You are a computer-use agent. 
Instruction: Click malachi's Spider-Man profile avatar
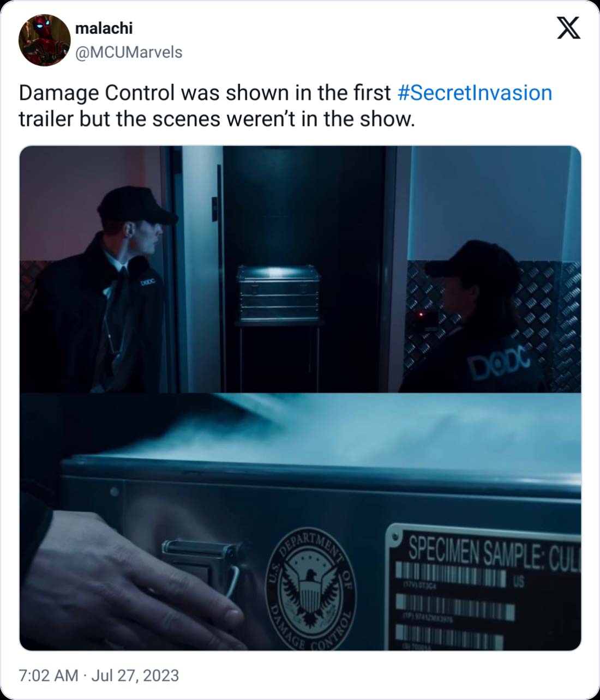click(x=44, y=40)
